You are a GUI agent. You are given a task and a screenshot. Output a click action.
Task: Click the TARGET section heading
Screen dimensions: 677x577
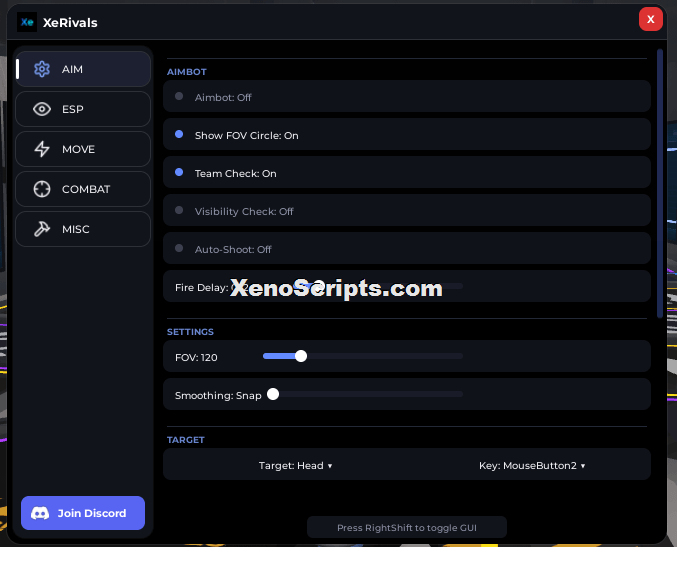(x=186, y=440)
